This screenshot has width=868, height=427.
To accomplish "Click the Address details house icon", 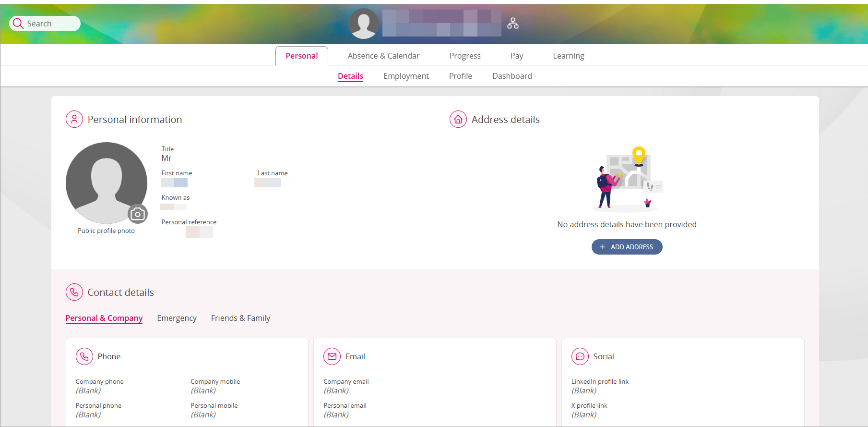I will click(x=458, y=120).
